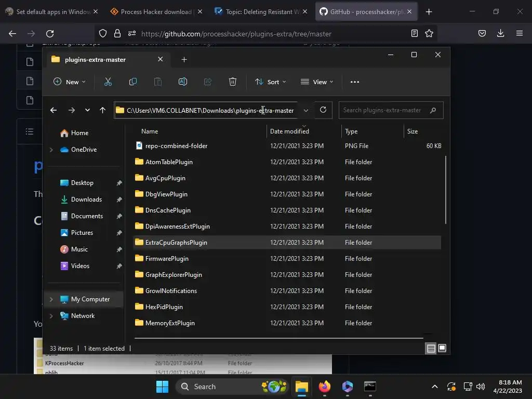Viewport: 532px width, 399px height.
Task: Go forward in File Explorer navigation
Action: (x=72, y=110)
